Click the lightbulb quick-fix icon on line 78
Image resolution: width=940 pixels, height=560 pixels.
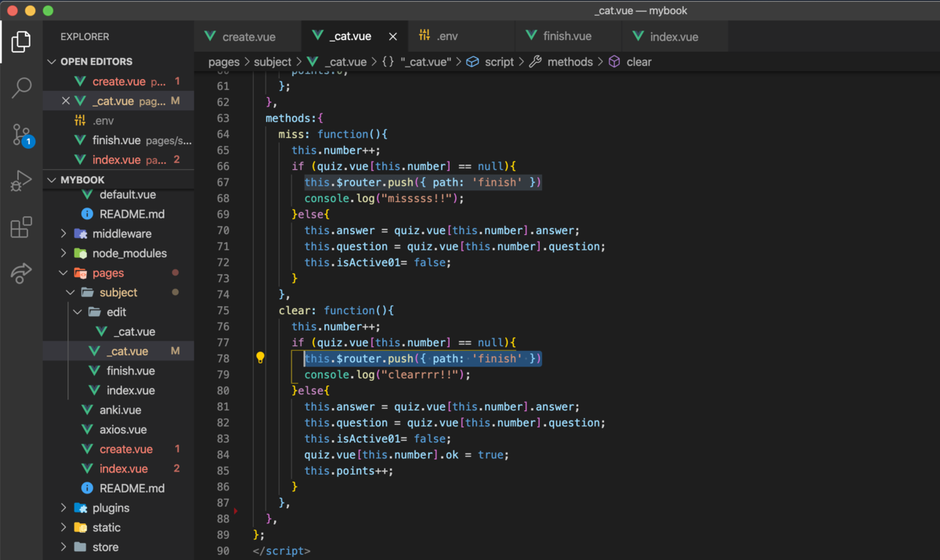pos(260,358)
